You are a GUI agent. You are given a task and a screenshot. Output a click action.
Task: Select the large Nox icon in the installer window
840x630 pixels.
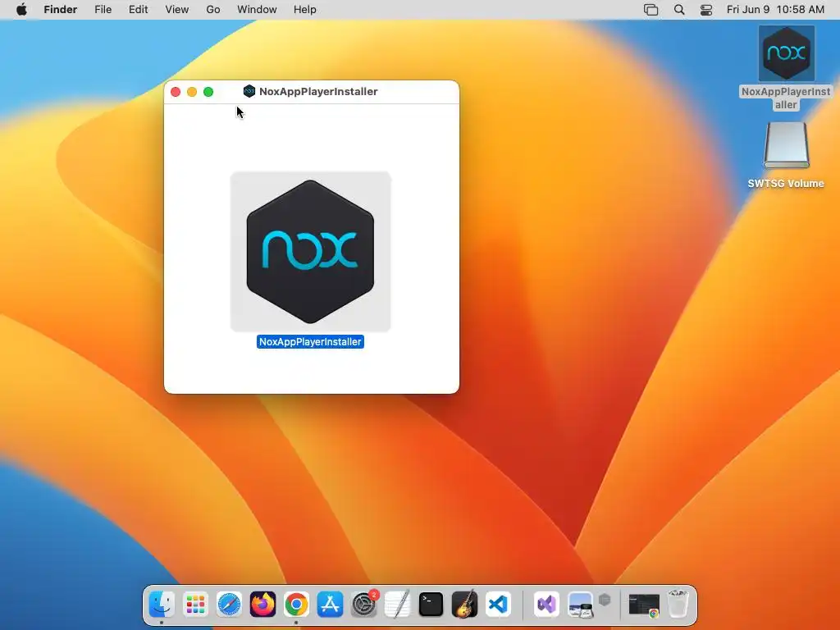310,252
